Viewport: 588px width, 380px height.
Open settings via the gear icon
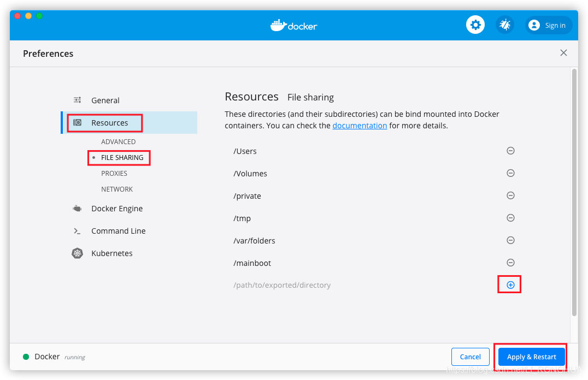[x=475, y=25]
